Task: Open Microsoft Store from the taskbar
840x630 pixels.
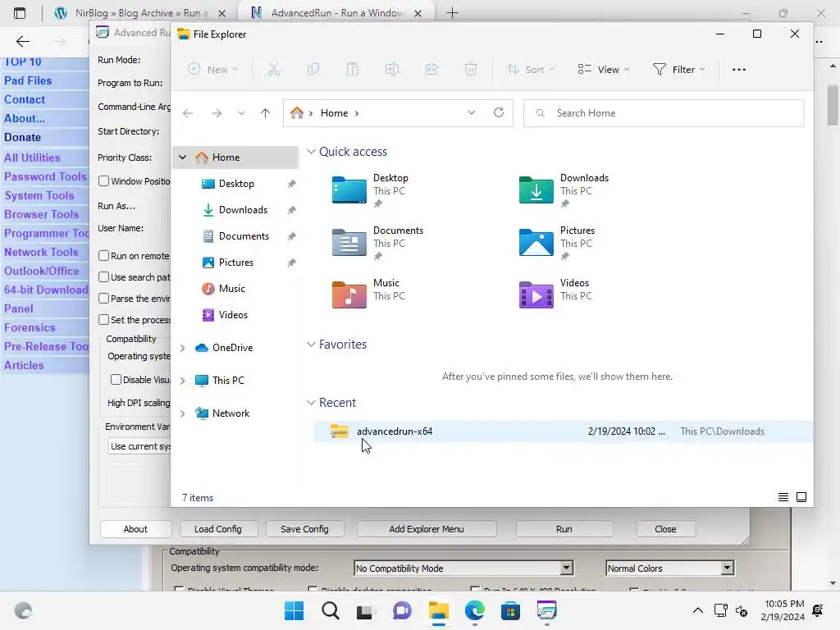Action: [510, 610]
